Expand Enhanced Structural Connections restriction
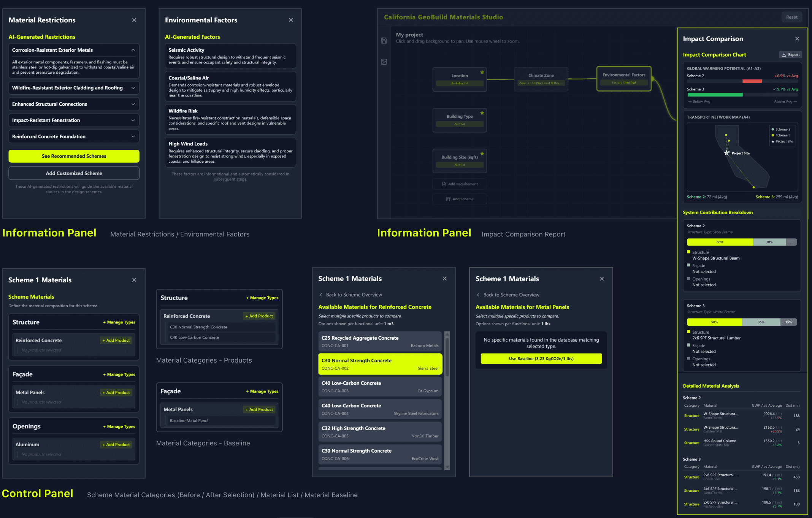 (x=133, y=104)
